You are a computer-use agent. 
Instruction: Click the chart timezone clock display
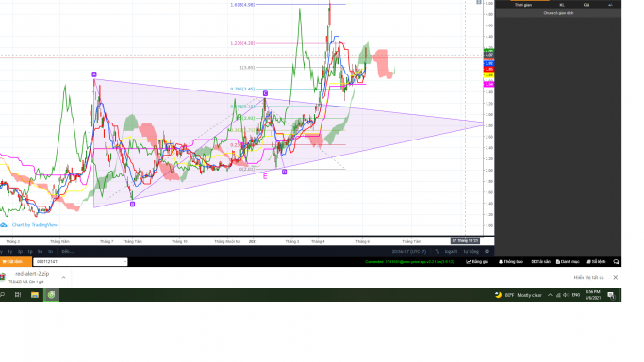pyautogui.click(x=408, y=251)
